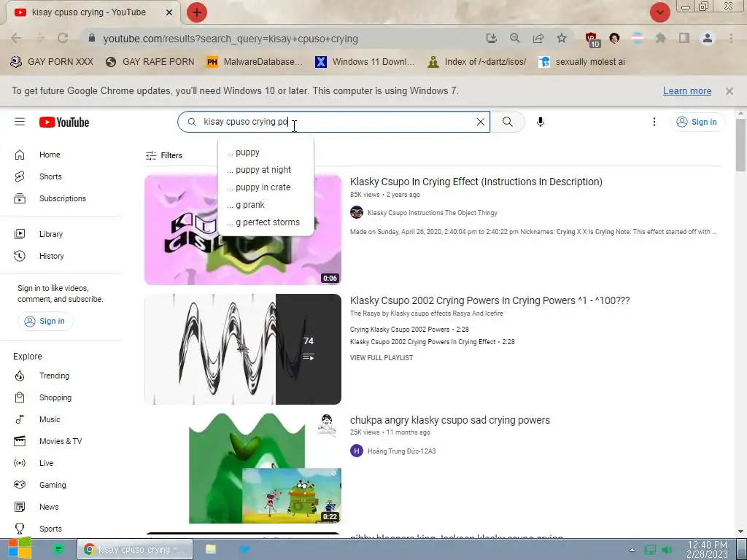The image size is (747, 560).
Task: Select the '... puppy at night' suggestion
Action: (x=266, y=170)
